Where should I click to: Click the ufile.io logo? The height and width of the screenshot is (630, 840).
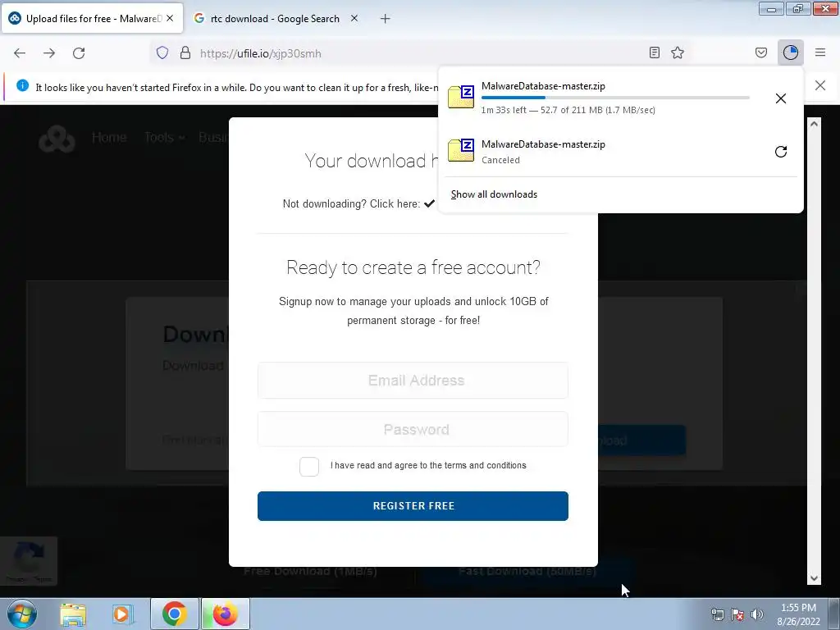click(x=57, y=139)
